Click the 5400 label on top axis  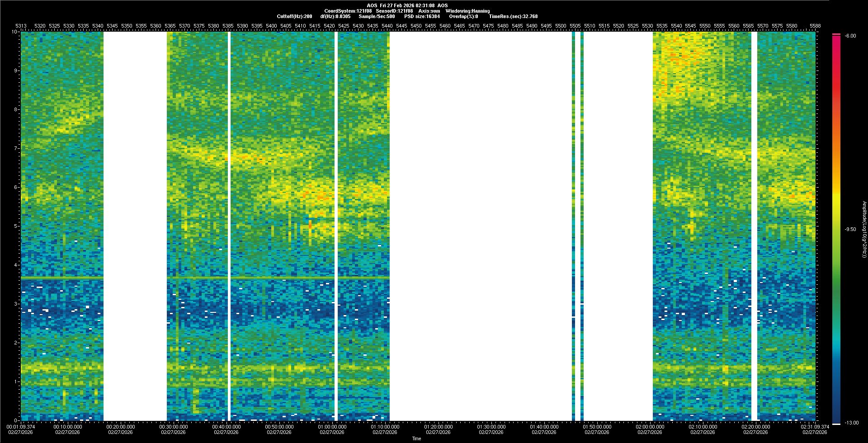(x=271, y=26)
